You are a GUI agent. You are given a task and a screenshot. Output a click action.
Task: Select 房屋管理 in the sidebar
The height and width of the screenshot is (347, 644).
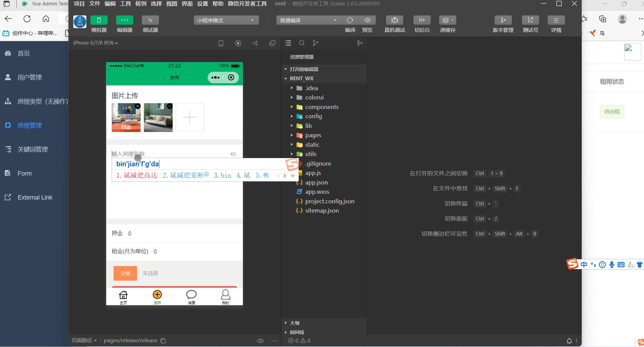pos(30,125)
